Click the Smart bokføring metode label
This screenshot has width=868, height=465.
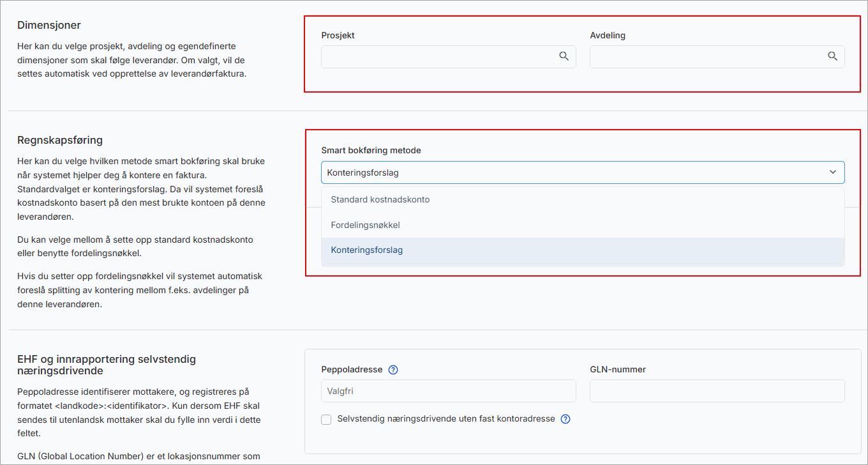pos(371,151)
